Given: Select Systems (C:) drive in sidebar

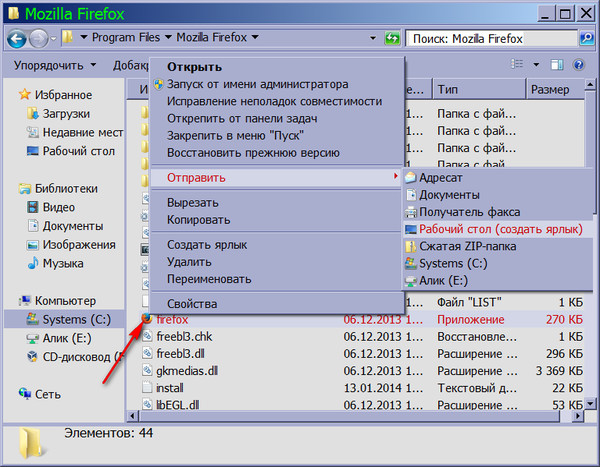Looking at the screenshot, I should pyautogui.click(x=64, y=319).
